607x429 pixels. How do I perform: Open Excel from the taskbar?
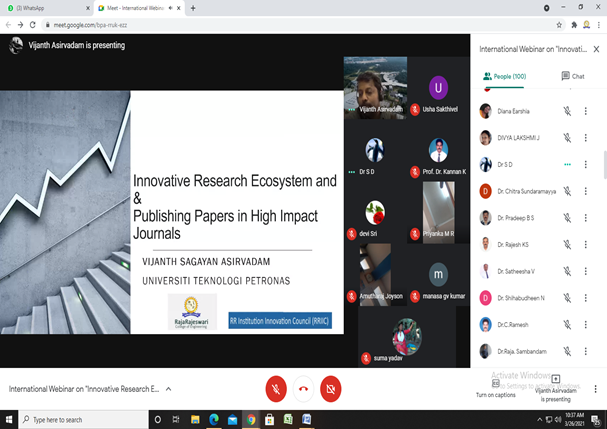click(288, 419)
